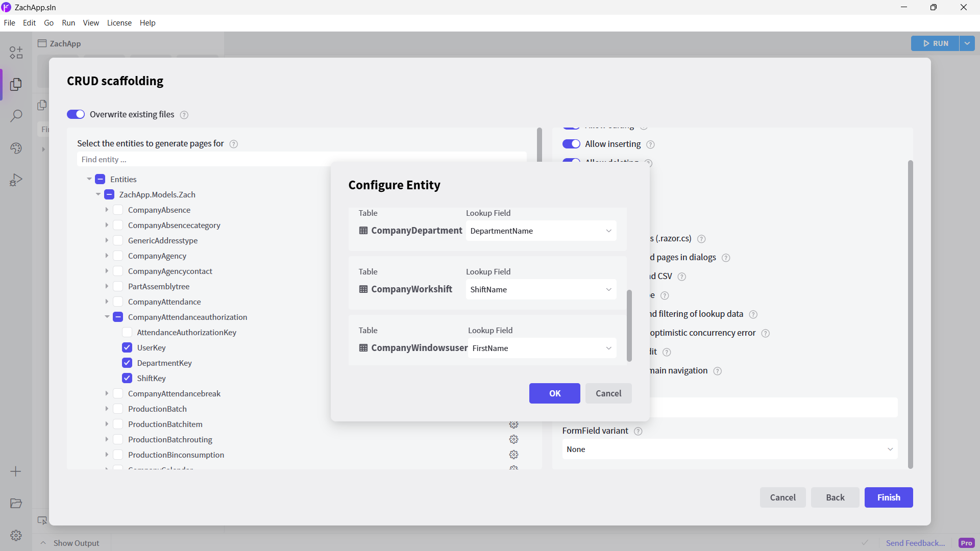Click the theme palette sidebar icon
The height and width of the screenshot is (551, 980).
tap(16, 148)
